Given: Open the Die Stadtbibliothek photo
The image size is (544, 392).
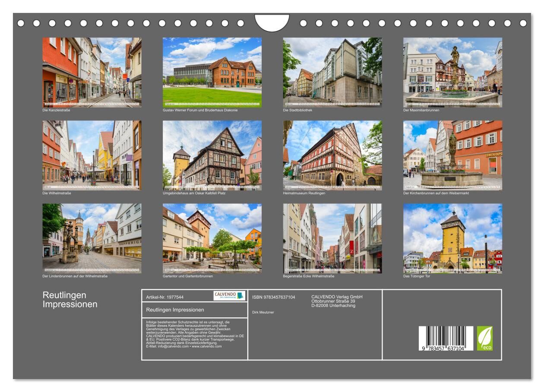Looking at the screenshot, I should 332,72.
